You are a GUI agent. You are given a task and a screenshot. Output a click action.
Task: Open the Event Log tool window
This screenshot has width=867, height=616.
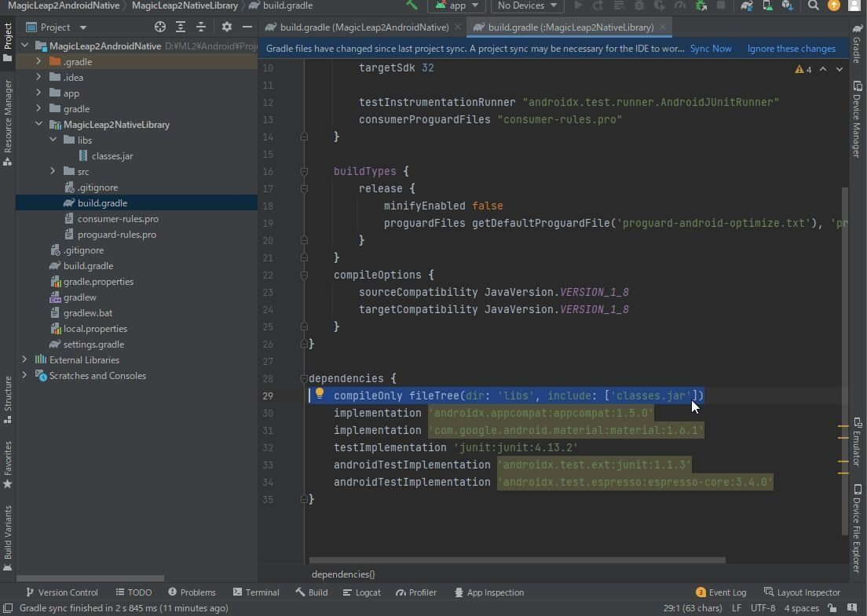721,592
